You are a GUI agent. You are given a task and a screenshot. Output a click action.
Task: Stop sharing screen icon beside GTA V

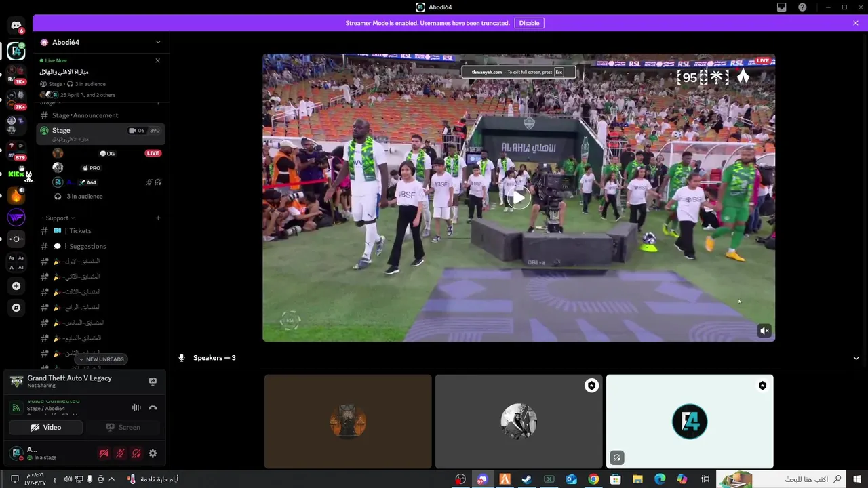tap(153, 382)
